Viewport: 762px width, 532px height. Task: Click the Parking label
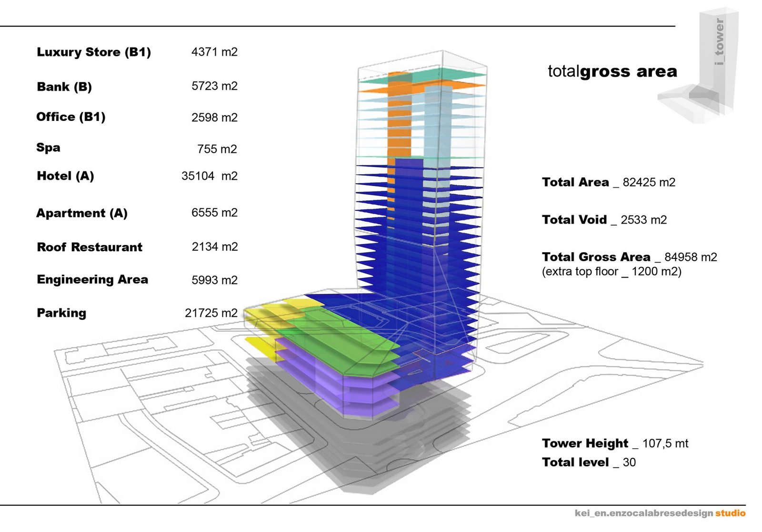(61, 313)
